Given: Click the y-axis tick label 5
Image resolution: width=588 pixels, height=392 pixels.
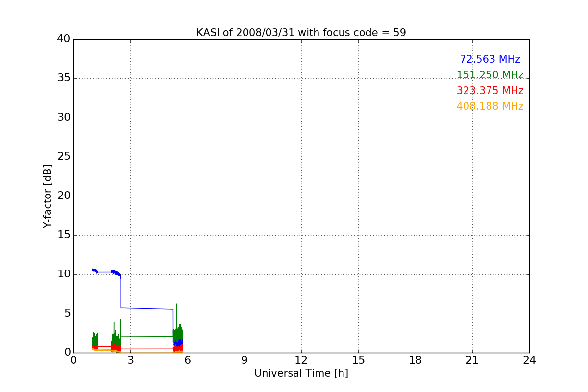Looking at the screenshot, I should pos(67,314).
